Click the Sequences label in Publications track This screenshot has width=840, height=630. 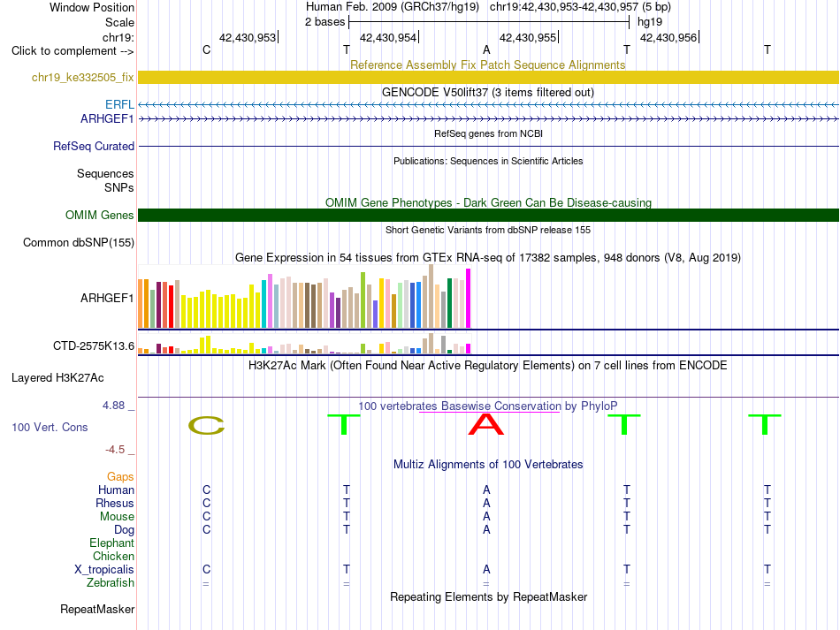pyautogui.click(x=105, y=173)
